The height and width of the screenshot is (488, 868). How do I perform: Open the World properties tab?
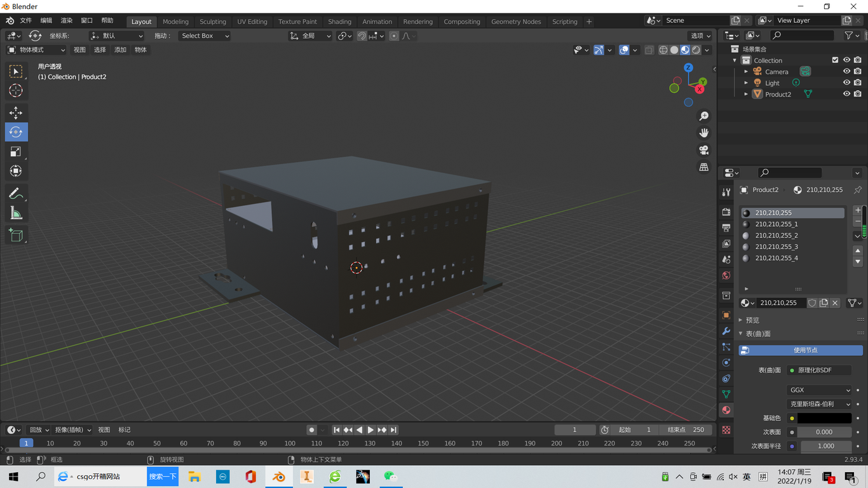[726, 276]
